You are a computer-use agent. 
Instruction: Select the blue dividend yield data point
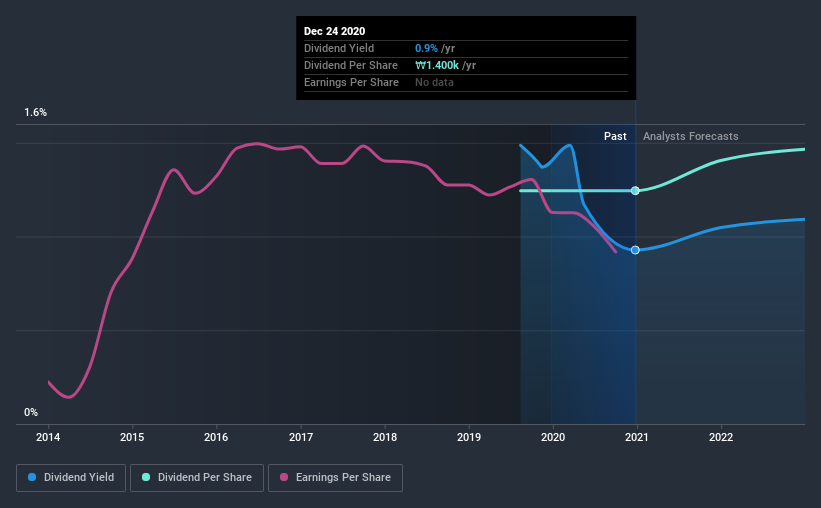635,250
